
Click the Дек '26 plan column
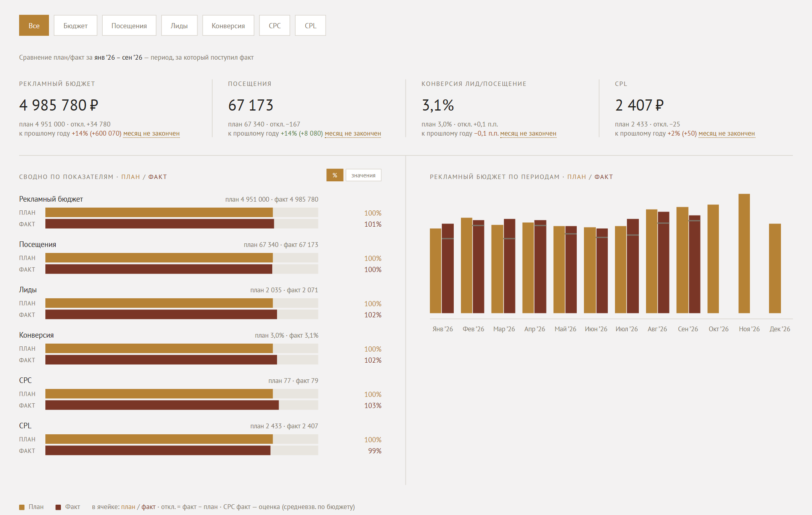click(x=775, y=268)
